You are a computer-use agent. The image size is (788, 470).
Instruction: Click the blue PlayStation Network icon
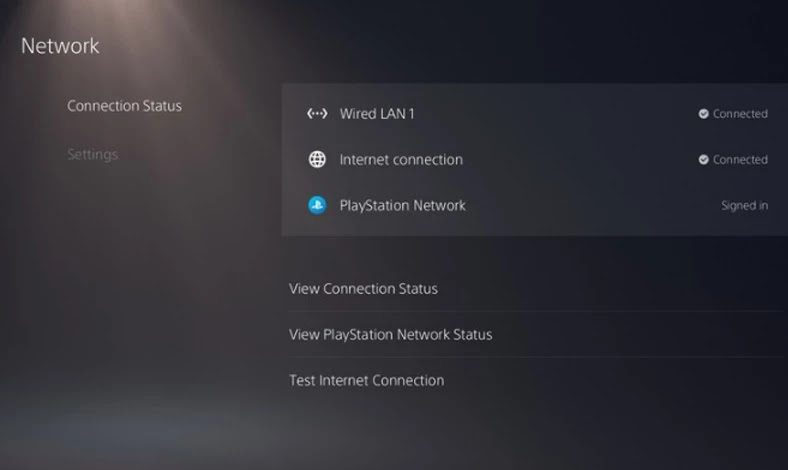(317, 205)
